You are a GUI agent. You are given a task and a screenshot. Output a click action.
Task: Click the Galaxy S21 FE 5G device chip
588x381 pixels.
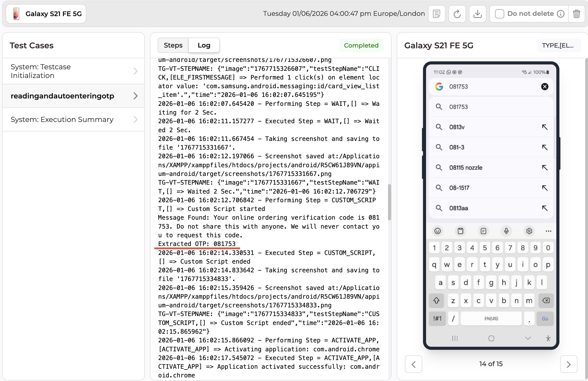pyautogui.click(x=46, y=14)
